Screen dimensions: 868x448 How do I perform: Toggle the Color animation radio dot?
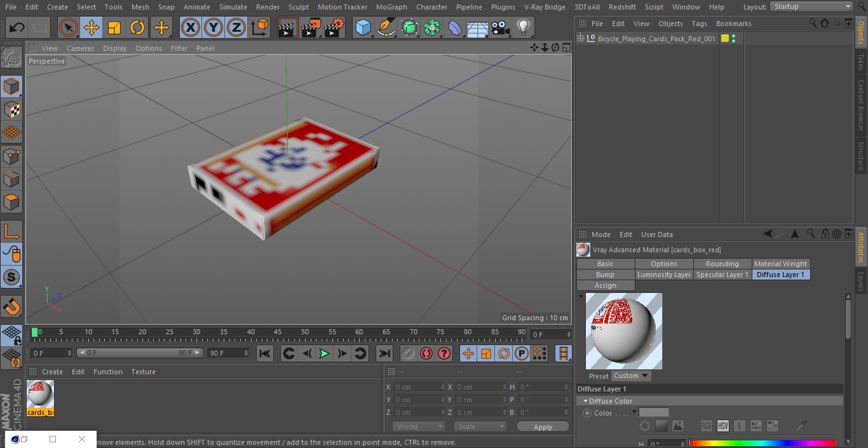click(x=587, y=413)
